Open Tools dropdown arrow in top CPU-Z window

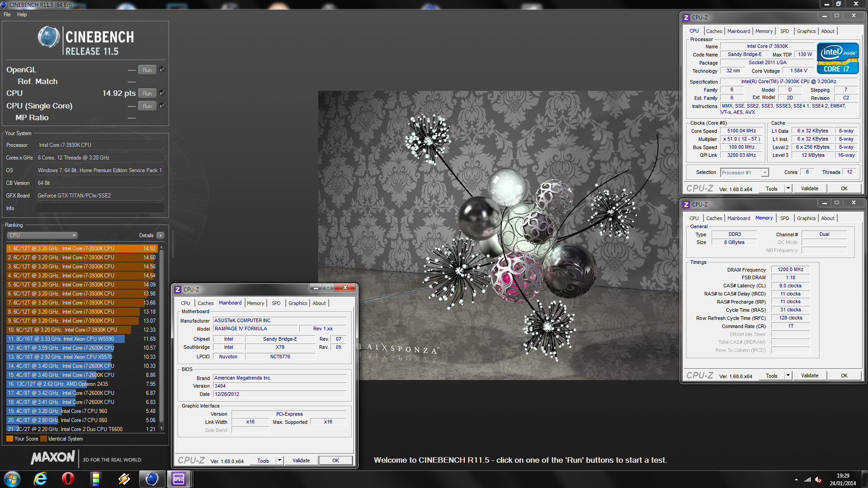(x=788, y=188)
